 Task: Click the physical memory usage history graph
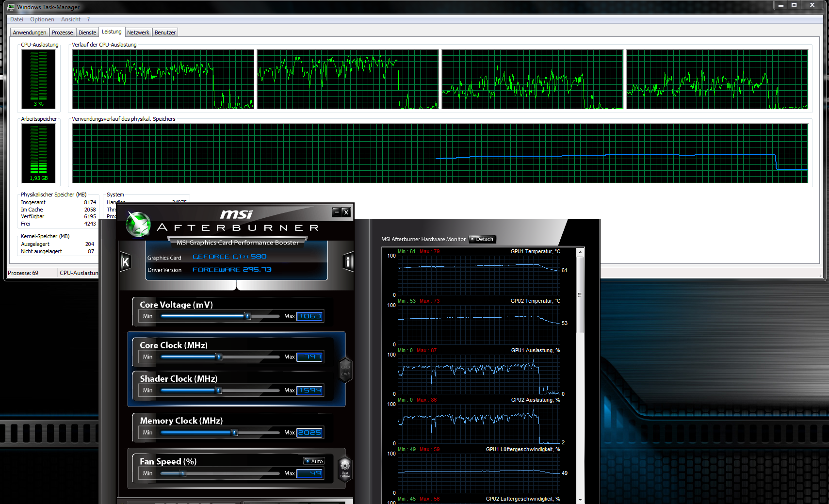[440, 153]
